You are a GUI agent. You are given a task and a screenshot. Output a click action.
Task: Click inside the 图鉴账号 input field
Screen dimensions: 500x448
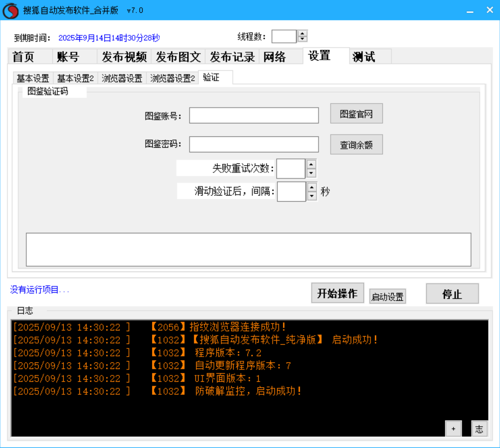(254, 115)
